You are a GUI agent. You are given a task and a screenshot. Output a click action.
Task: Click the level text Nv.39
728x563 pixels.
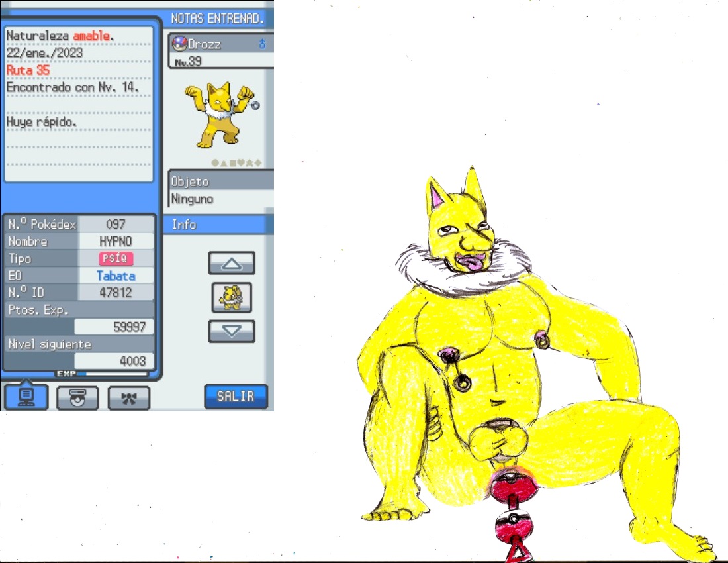tap(188, 62)
